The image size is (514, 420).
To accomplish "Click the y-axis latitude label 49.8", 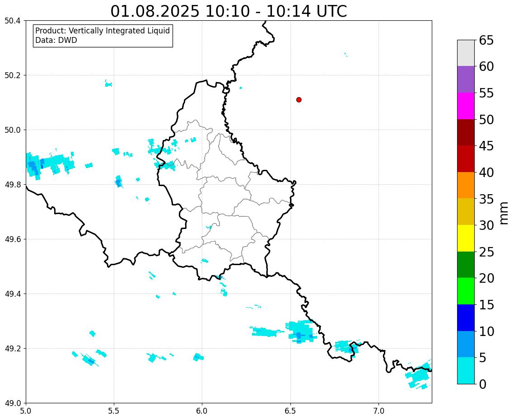I will click(x=13, y=185).
